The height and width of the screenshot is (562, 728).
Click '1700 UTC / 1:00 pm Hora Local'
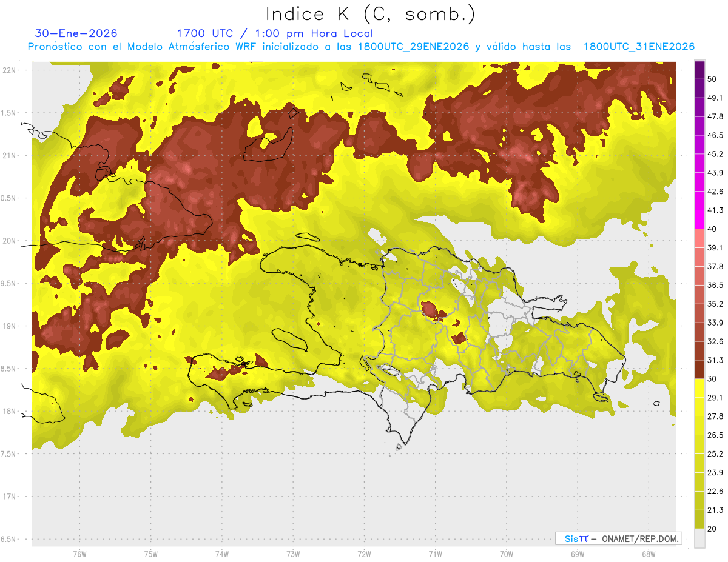coord(275,33)
